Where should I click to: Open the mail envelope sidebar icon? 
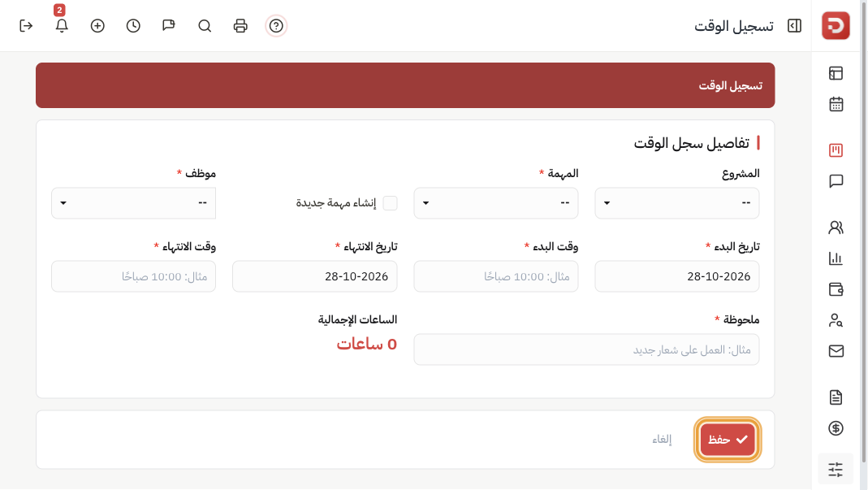tap(836, 351)
